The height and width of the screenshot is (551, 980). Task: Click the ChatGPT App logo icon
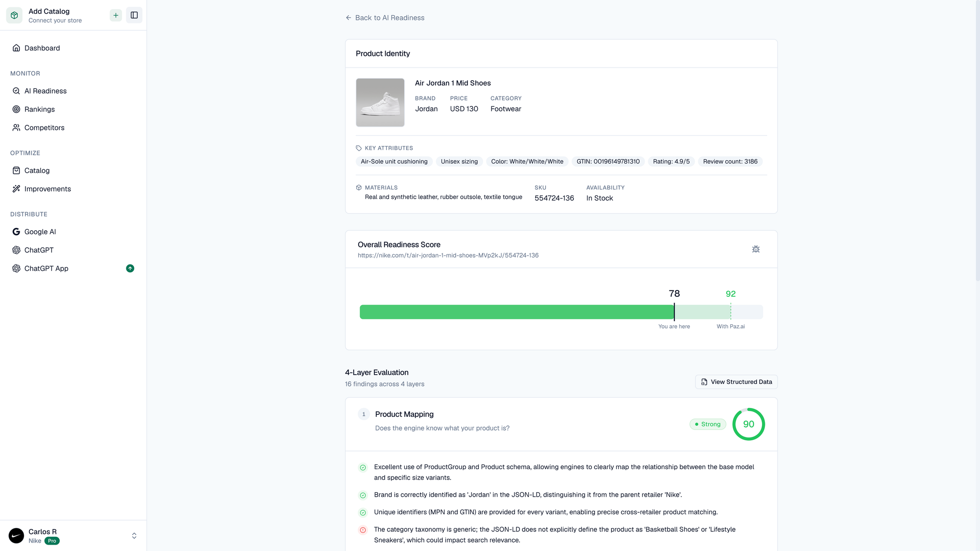point(16,268)
